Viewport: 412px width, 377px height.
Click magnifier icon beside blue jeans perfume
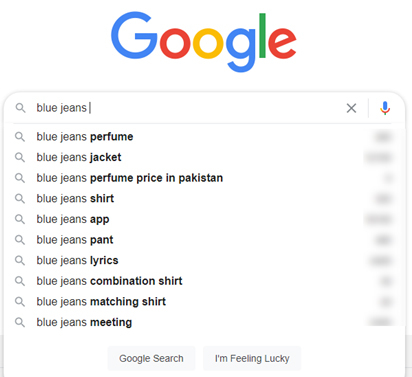pyautogui.click(x=20, y=137)
